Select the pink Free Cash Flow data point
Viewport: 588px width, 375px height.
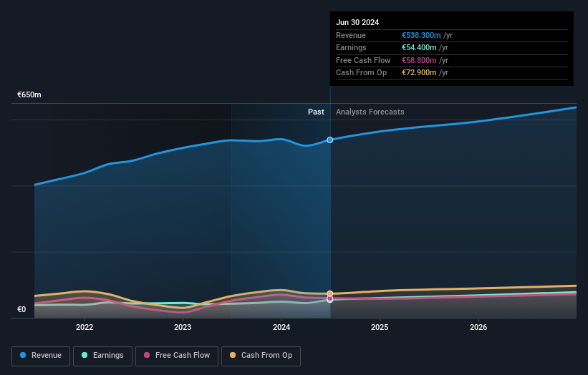pos(329,298)
